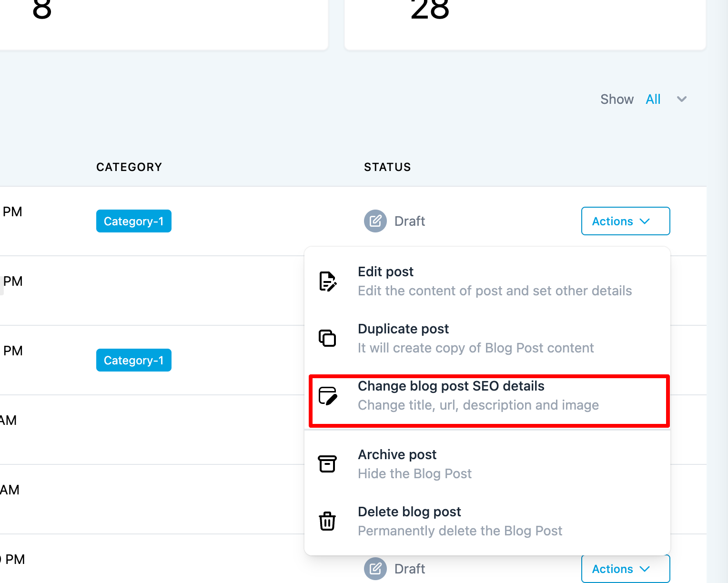Click the SEO details edit icon
728x583 pixels.
(x=328, y=396)
